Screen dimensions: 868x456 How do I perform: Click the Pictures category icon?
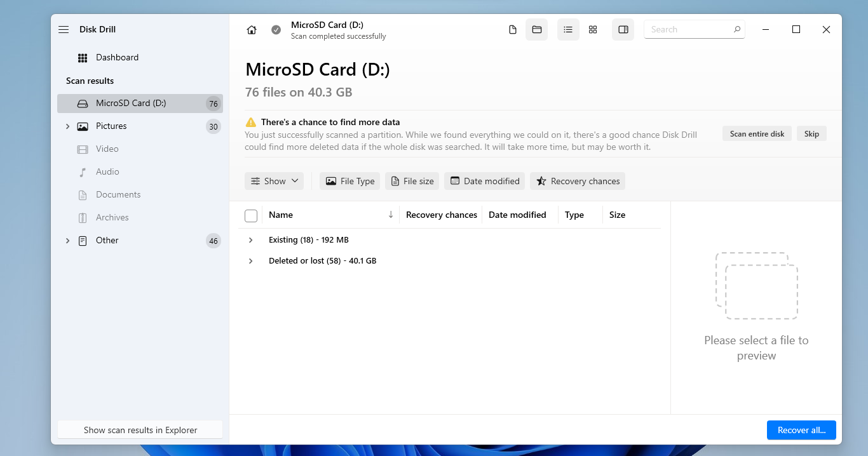[x=83, y=126]
